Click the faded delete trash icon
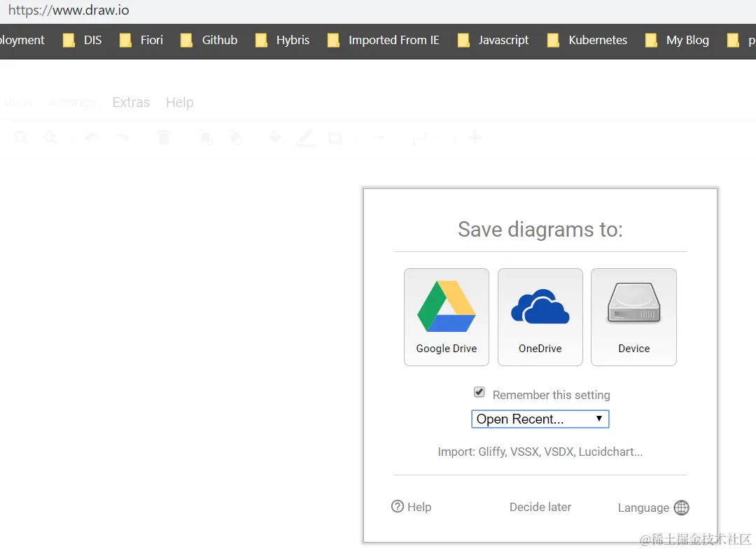Viewport: 756px width, 551px height. pyautogui.click(x=164, y=137)
